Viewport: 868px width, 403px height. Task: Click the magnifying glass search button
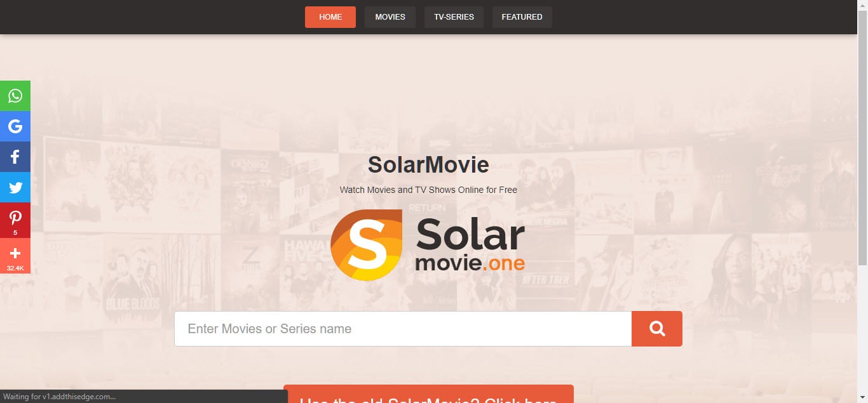(657, 329)
